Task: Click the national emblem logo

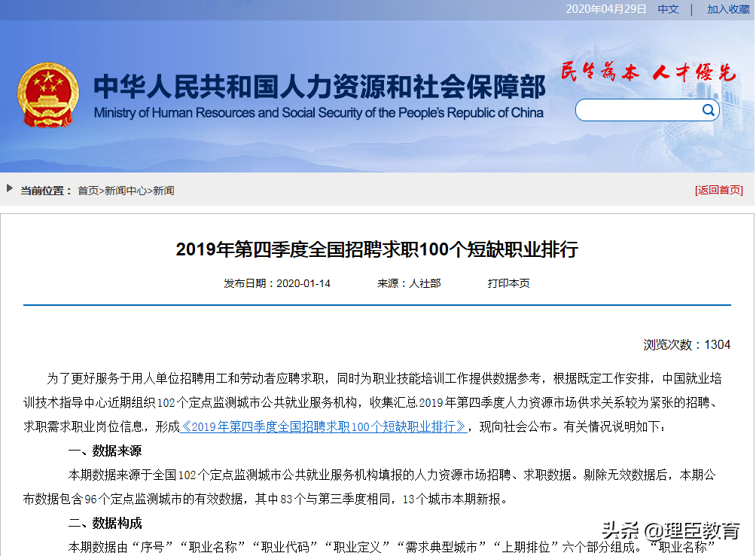Action: click(48, 95)
